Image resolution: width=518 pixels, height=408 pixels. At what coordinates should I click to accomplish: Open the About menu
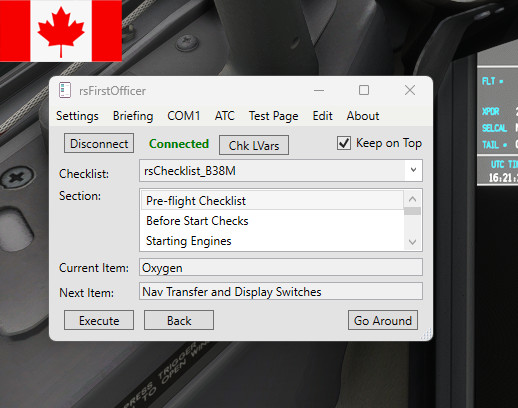363,116
